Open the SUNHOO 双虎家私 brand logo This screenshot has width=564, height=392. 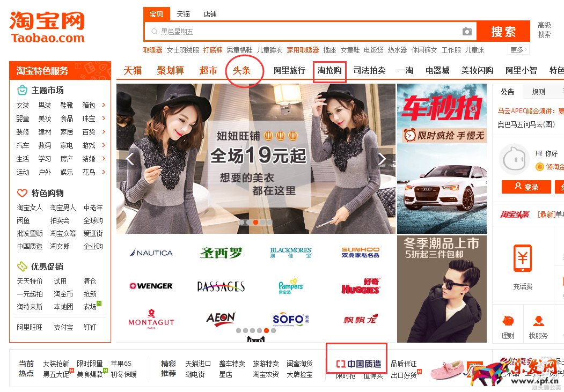point(360,252)
